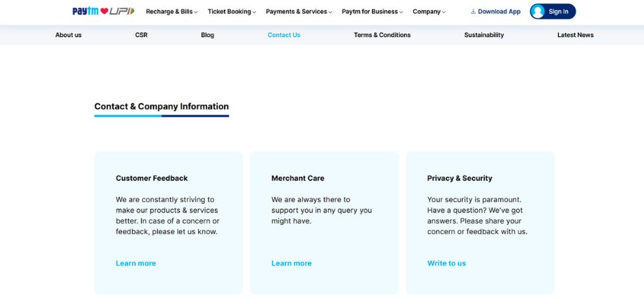Open the Latest News tab
Viewport: 644px width, 304px height.
[x=575, y=35]
